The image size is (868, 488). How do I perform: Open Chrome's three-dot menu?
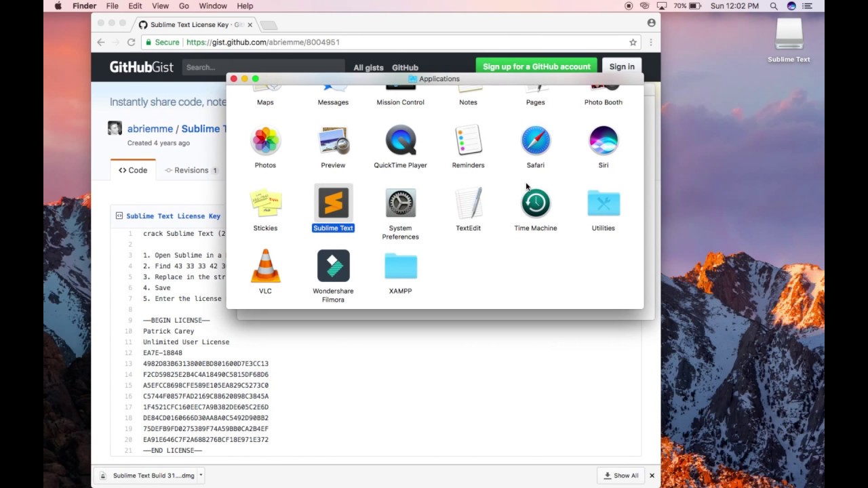click(650, 42)
